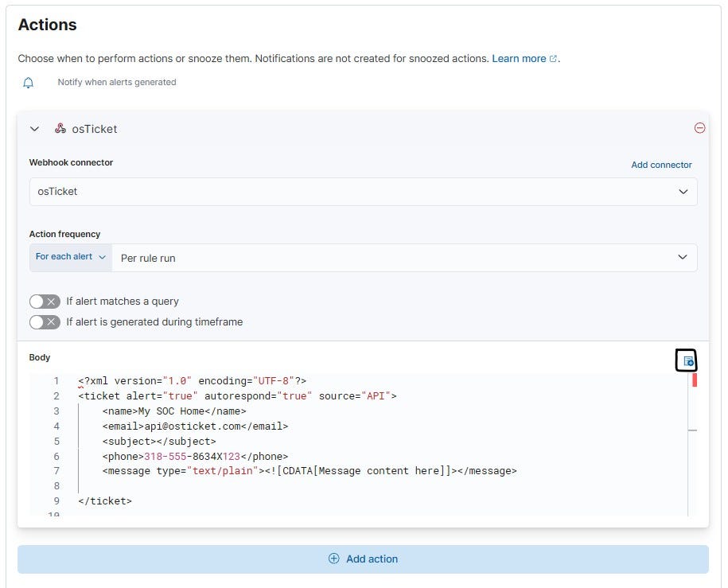Click inside the empty subject tag line
Viewport: 728px width, 588px height.
coord(159,442)
